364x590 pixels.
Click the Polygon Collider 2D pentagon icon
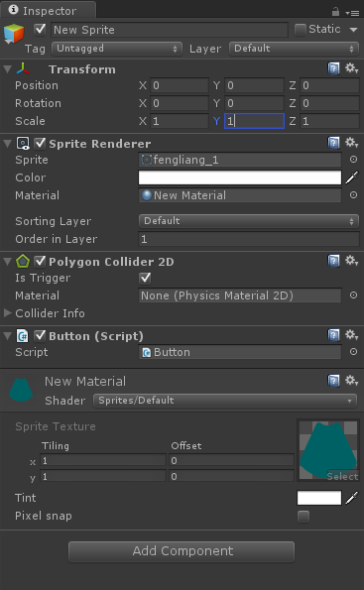click(x=23, y=261)
